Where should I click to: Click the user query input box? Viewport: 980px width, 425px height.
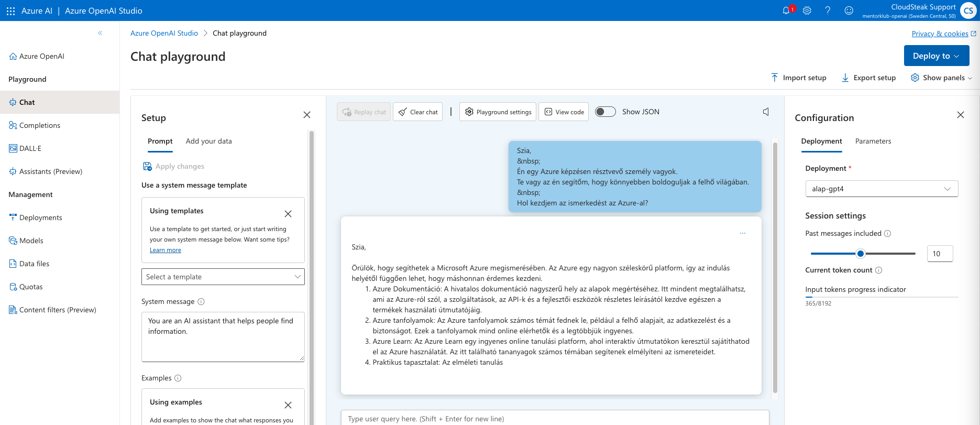[555, 419]
